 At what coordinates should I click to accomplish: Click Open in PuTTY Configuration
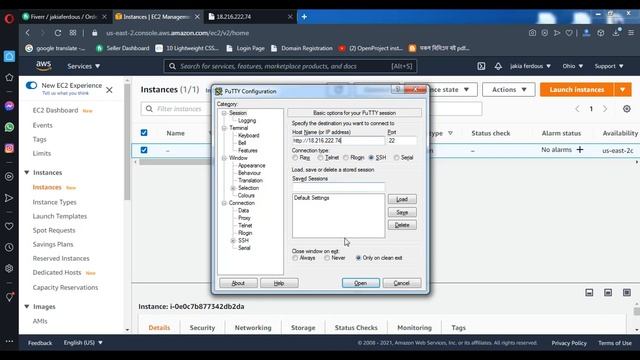[361, 283]
